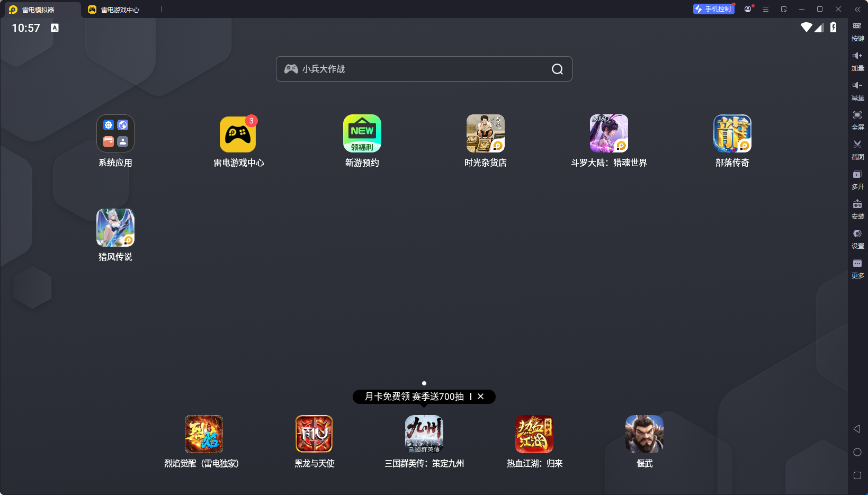Image resolution: width=868 pixels, height=495 pixels.
Task: Tap the Android back triangle button
Action: [857, 429]
